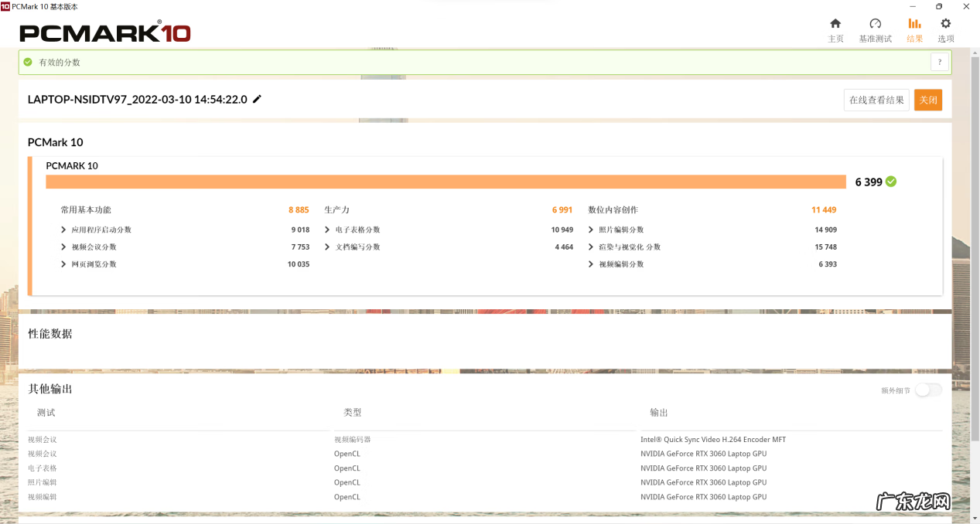Image resolution: width=980 pixels, height=524 pixels.
Task: Expand the 视频会议分数 row
Action: click(63, 247)
